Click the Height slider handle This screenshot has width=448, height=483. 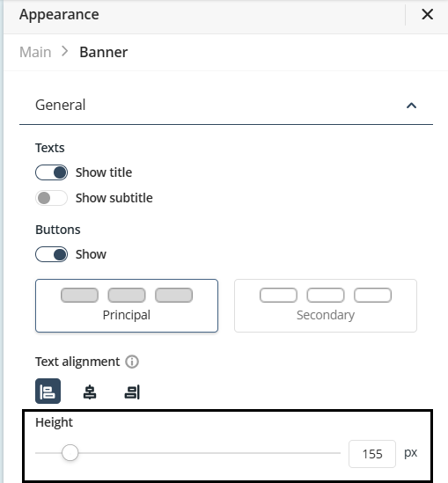point(70,453)
